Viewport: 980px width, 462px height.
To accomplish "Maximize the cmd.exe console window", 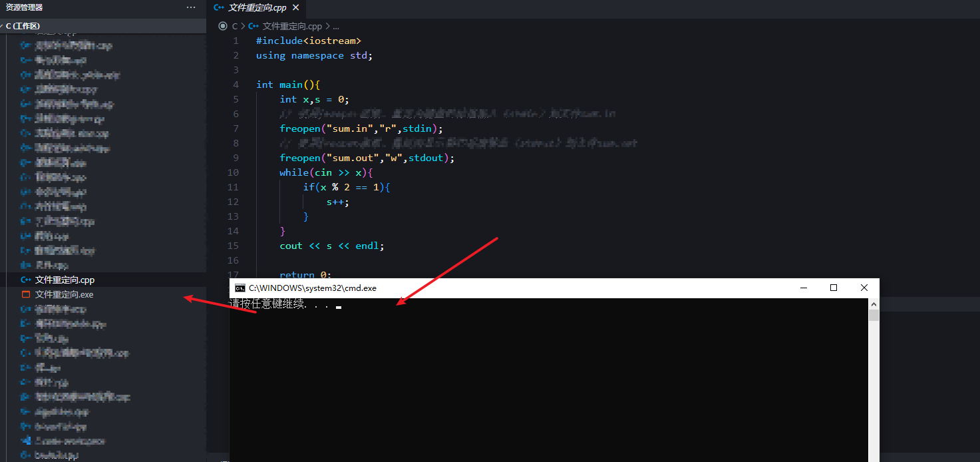I will (x=834, y=288).
